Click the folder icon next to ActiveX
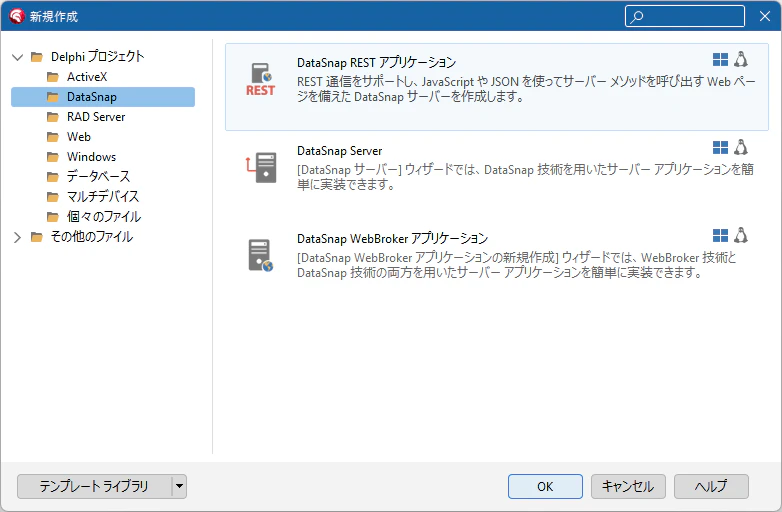 coord(53,77)
